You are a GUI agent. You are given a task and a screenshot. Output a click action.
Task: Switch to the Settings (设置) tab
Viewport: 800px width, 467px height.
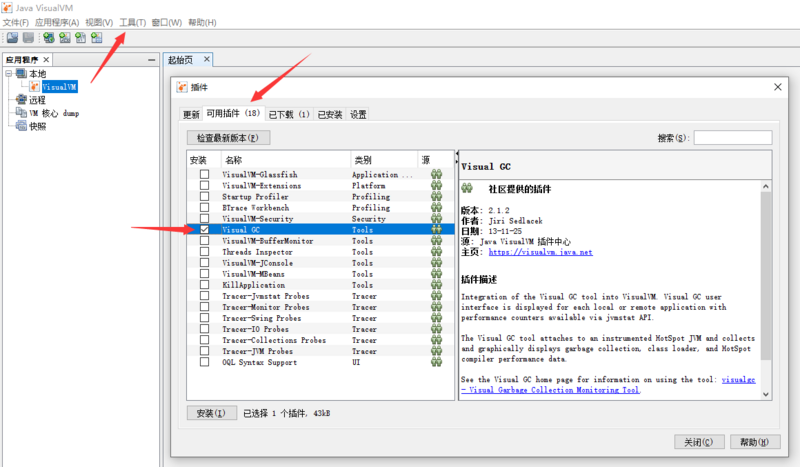(x=358, y=114)
